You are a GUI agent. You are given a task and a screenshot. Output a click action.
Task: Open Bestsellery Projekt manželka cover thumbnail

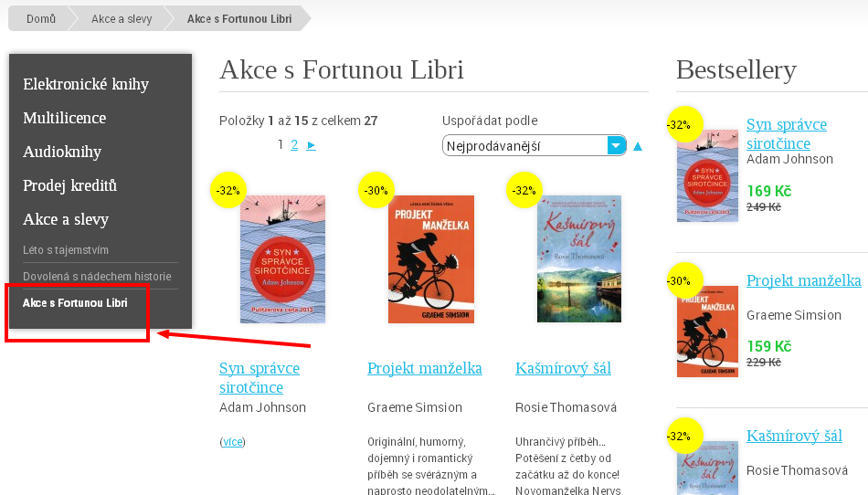click(x=707, y=332)
